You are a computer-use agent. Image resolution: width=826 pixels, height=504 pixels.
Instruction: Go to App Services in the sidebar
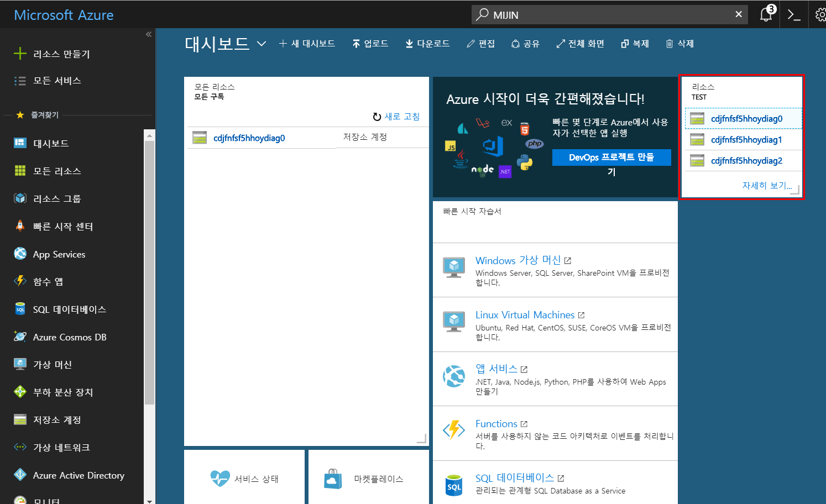[x=59, y=254]
